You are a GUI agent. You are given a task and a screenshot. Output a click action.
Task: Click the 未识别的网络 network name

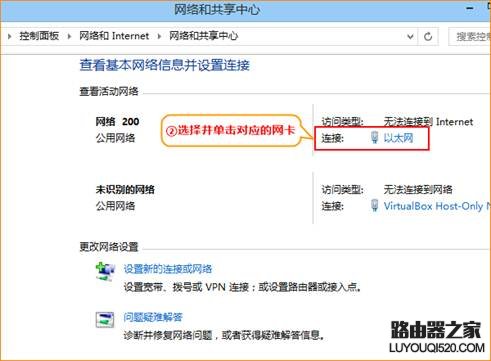[x=125, y=190]
